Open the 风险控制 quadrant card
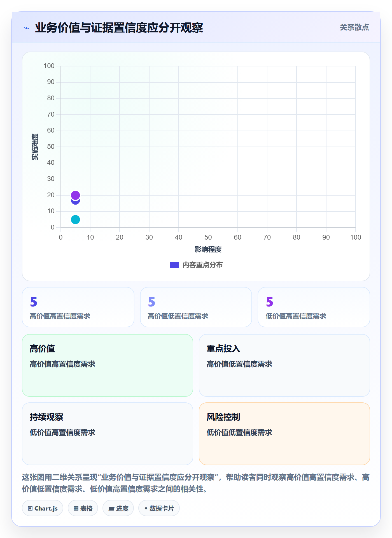392x538 pixels. coord(284,433)
